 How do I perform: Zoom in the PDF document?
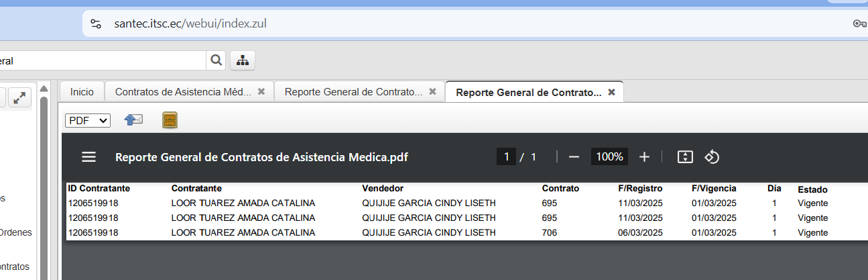pos(644,157)
